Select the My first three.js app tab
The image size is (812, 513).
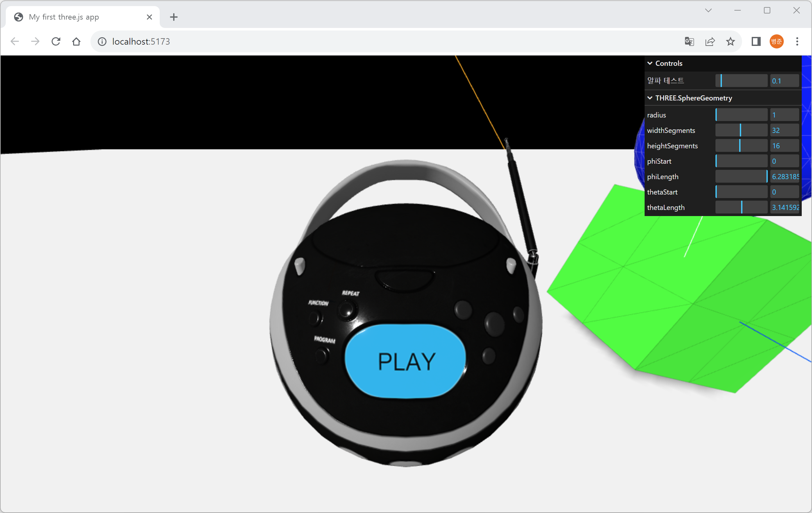pos(64,17)
